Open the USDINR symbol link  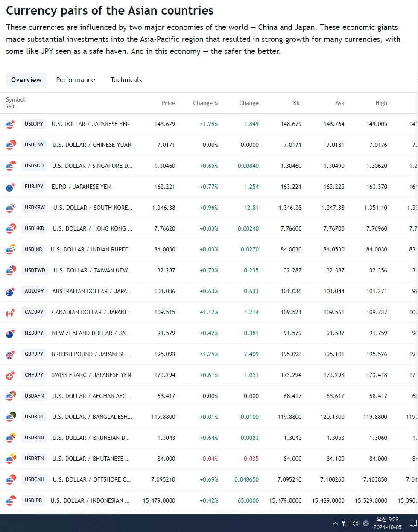tap(33, 249)
